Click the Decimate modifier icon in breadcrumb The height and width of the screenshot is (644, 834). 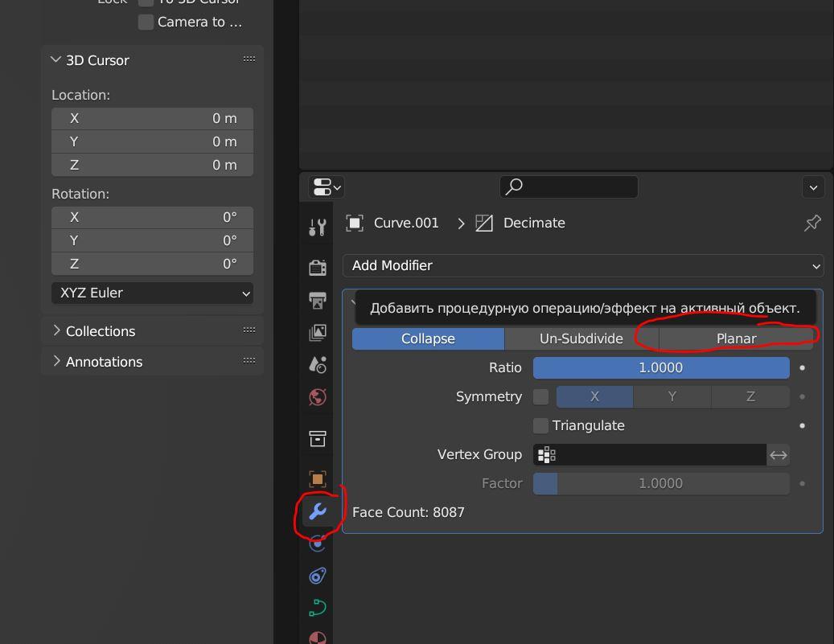(x=484, y=223)
